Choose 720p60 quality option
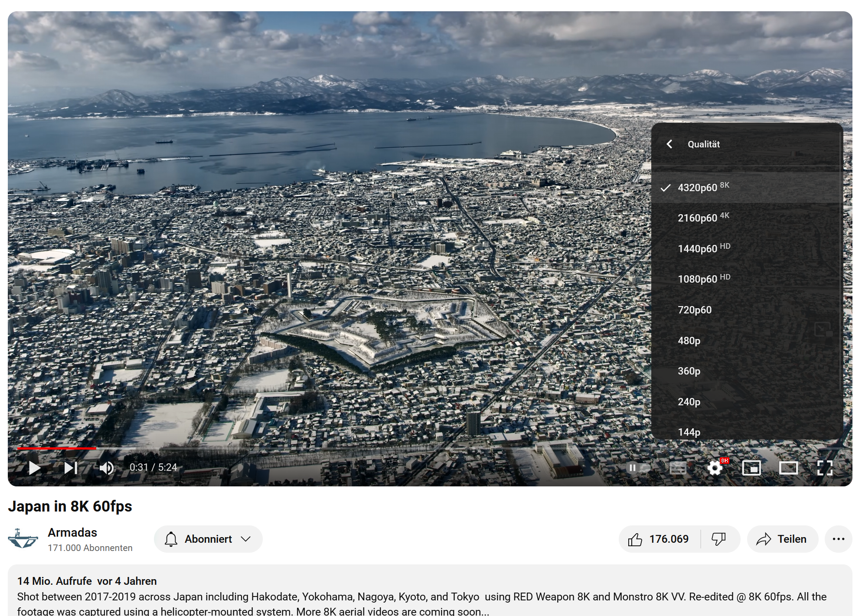Image resolution: width=862 pixels, height=616 pixels. (x=694, y=310)
